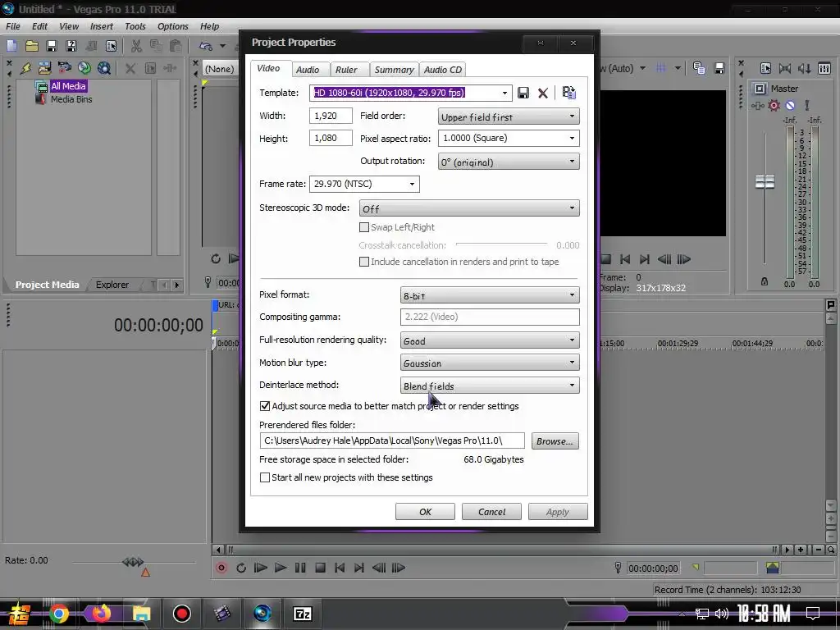Click the New project icon in main toolbar

tap(11, 46)
